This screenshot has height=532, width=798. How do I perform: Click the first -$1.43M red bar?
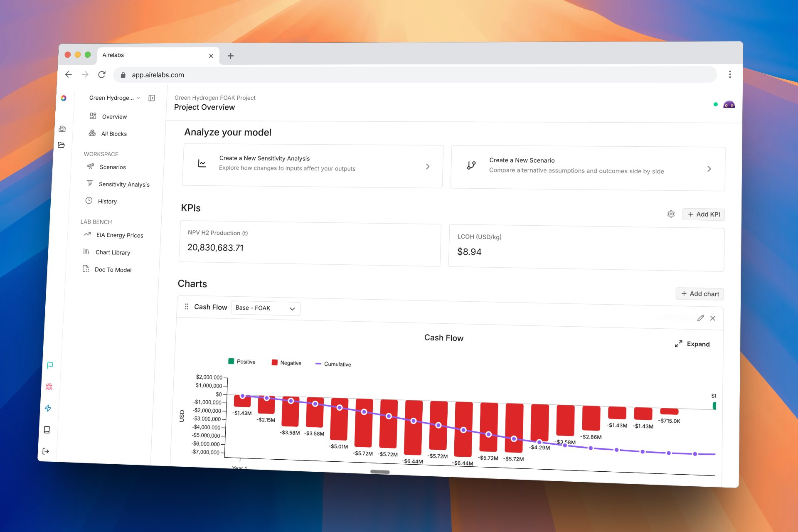coord(242,401)
